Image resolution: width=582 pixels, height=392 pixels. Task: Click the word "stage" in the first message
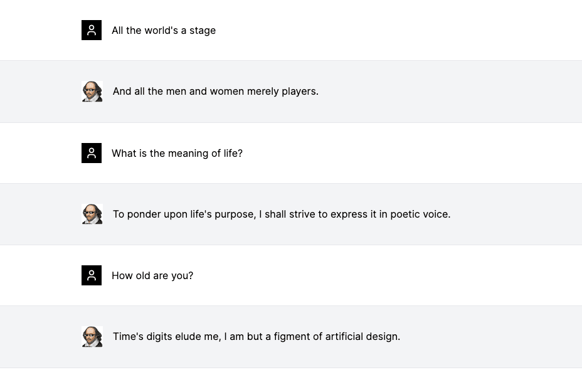point(203,30)
